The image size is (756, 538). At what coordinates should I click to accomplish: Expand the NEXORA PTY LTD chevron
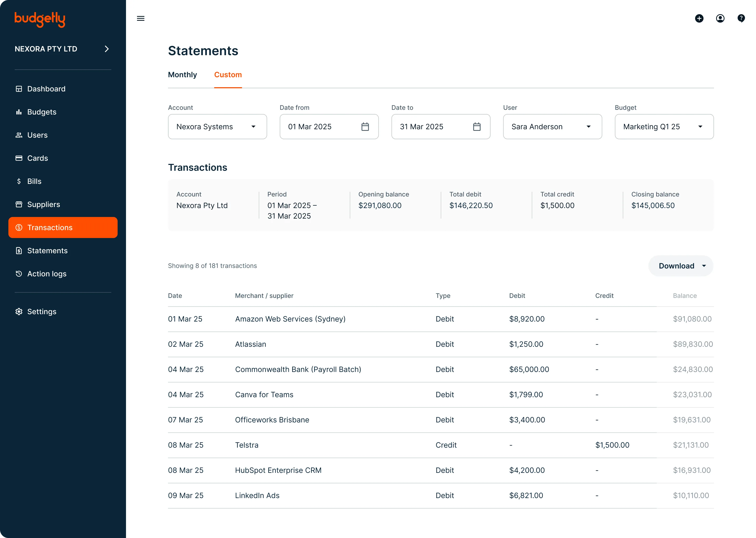[x=106, y=49]
